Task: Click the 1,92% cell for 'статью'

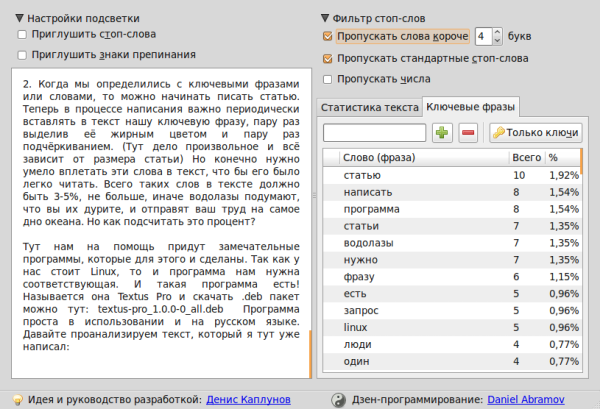Action: coord(564,175)
